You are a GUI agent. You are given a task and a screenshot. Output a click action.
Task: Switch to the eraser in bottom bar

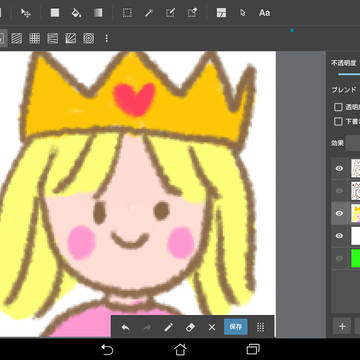190,327
